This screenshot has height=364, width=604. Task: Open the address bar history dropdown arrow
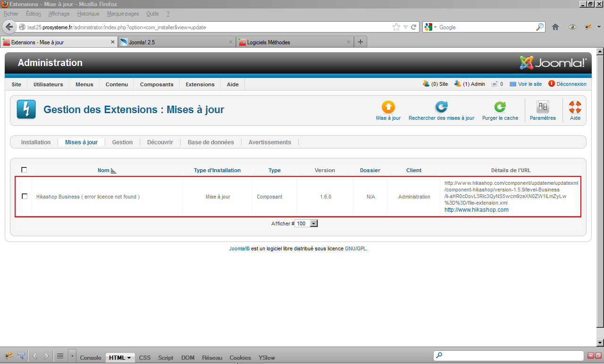[405, 27]
